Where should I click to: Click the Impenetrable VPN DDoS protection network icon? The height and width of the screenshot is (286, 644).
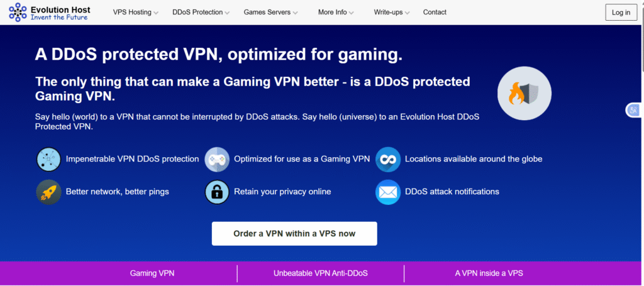point(48,159)
